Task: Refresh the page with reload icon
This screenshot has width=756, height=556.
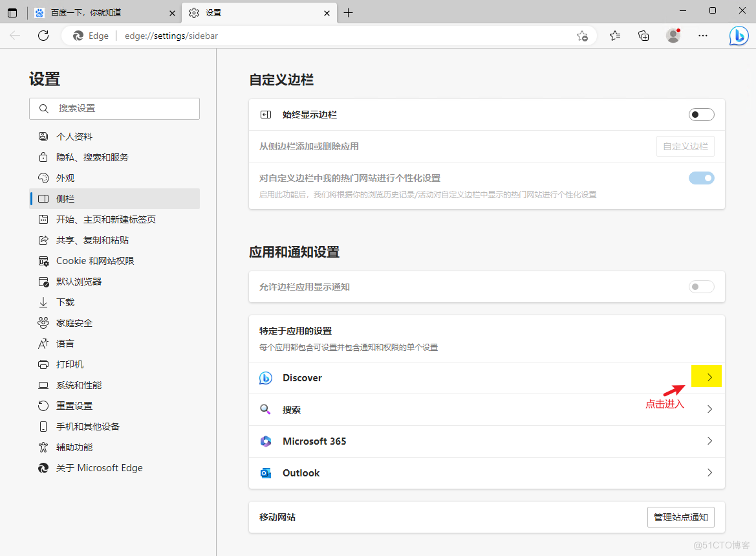Action: pyautogui.click(x=43, y=36)
